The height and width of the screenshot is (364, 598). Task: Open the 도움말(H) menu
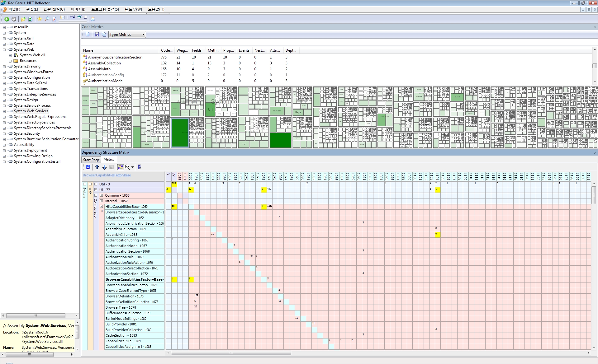pyautogui.click(x=156, y=10)
